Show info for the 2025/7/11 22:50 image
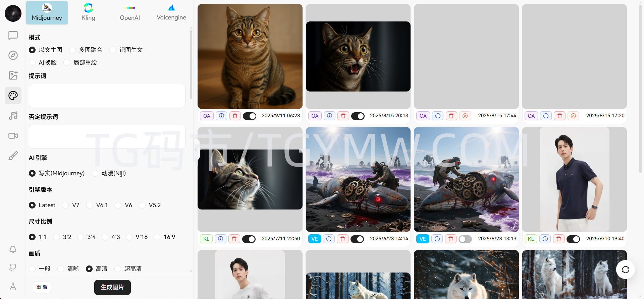The width and height of the screenshot is (644, 299). (x=220, y=239)
